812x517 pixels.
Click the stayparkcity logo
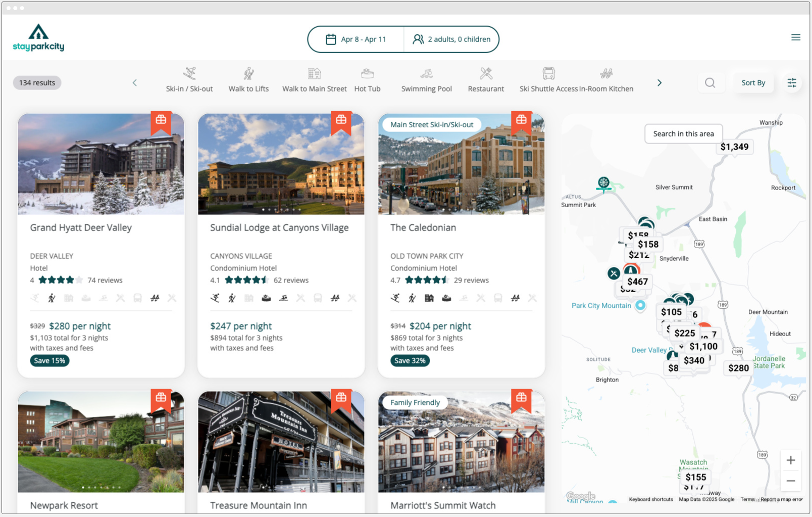[x=38, y=38]
